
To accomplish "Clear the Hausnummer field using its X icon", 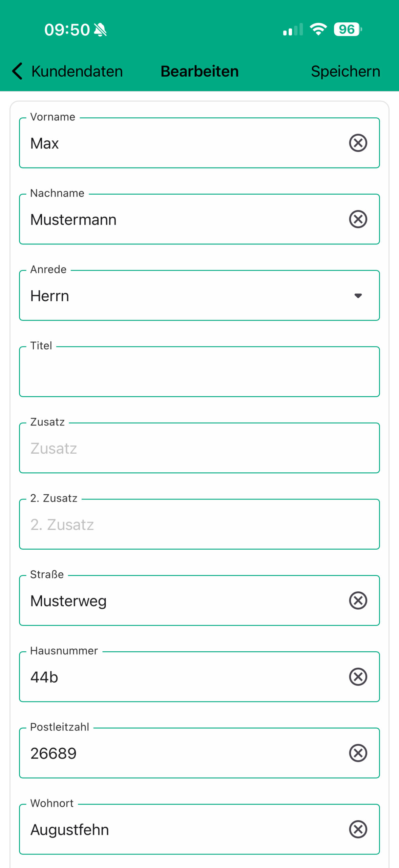I will [x=358, y=677].
